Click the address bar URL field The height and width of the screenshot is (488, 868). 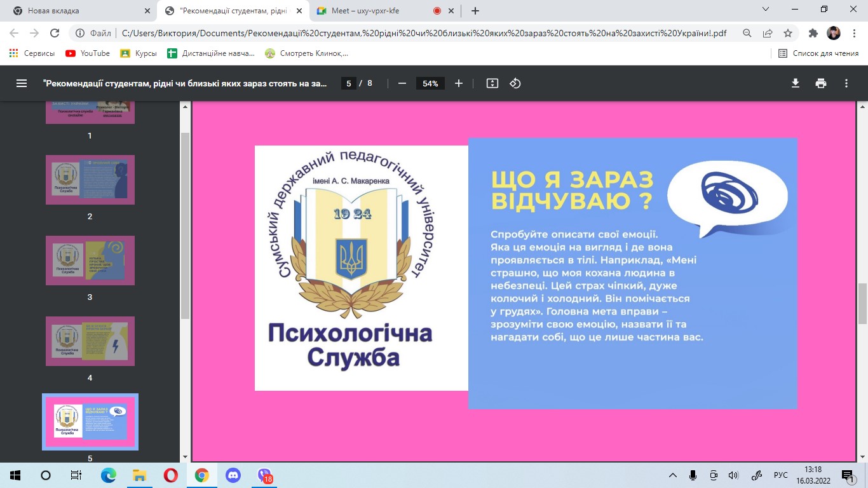point(423,33)
